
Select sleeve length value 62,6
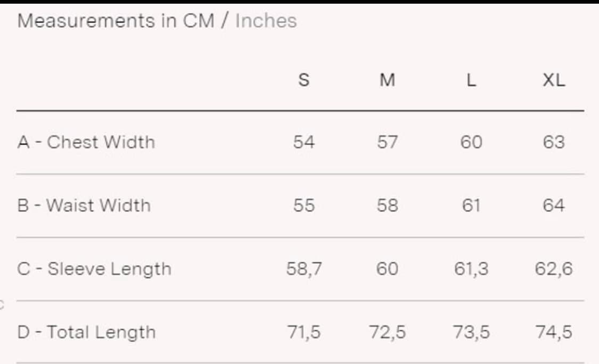(x=554, y=269)
